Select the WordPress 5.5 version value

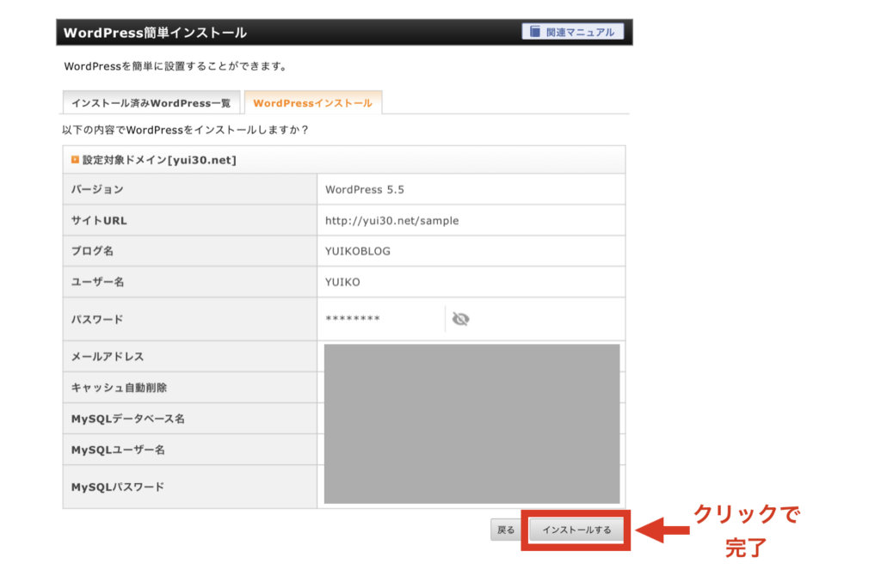click(364, 190)
